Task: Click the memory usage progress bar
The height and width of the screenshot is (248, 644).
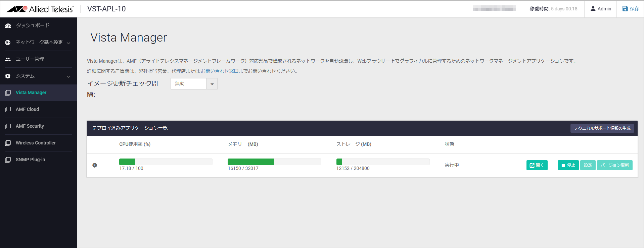Action: 274,162
